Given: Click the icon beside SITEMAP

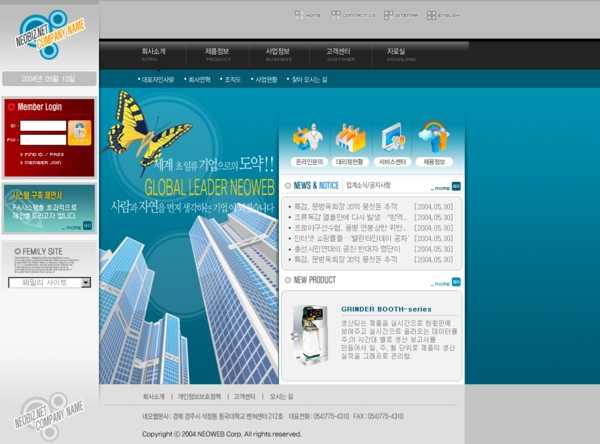Looking at the screenshot, I should tap(388, 15).
